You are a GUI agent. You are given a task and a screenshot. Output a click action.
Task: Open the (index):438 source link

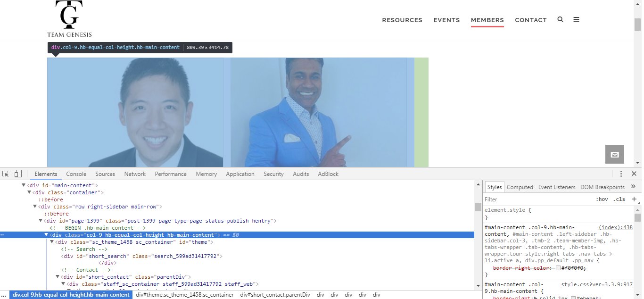(x=616, y=227)
